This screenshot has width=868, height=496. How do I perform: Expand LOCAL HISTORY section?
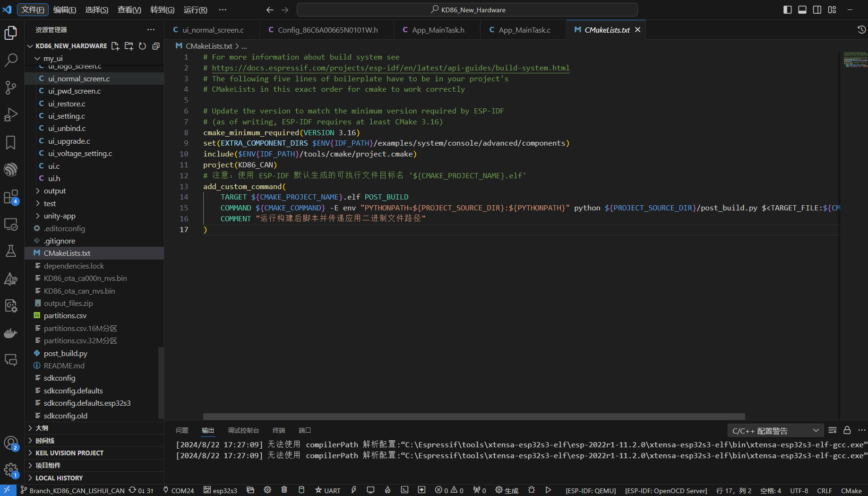(x=94, y=478)
